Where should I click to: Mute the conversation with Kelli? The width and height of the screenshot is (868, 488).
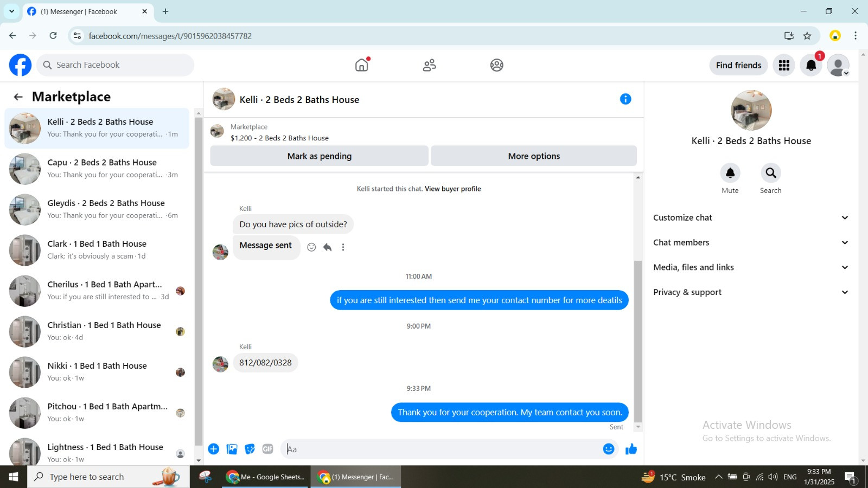pos(730,173)
